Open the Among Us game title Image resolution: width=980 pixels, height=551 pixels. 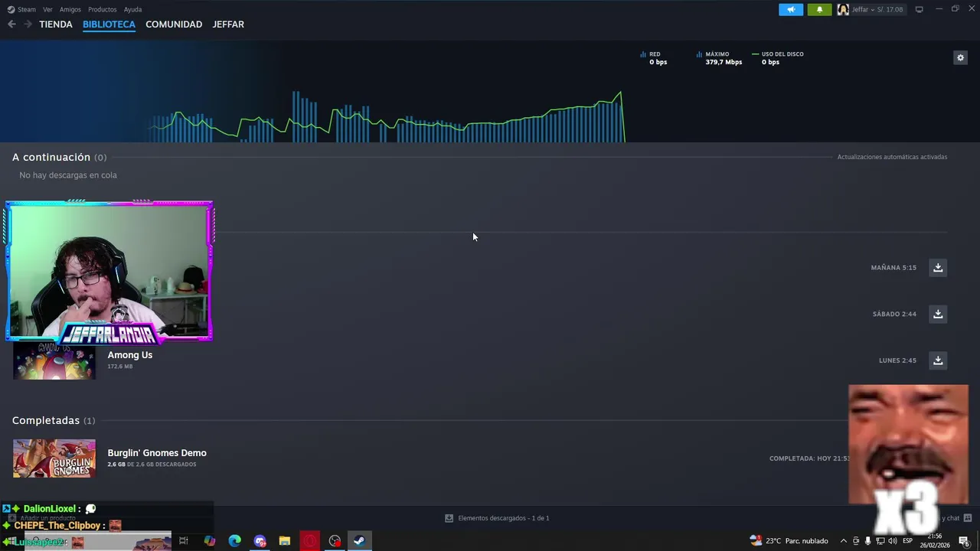(x=130, y=355)
